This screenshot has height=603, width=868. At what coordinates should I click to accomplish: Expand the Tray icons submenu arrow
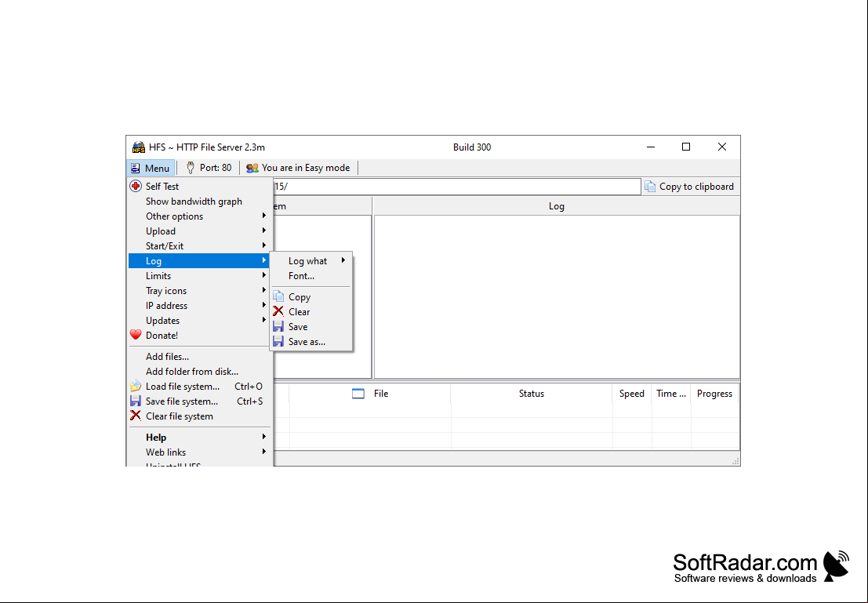pyautogui.click(x=264, y=290)
